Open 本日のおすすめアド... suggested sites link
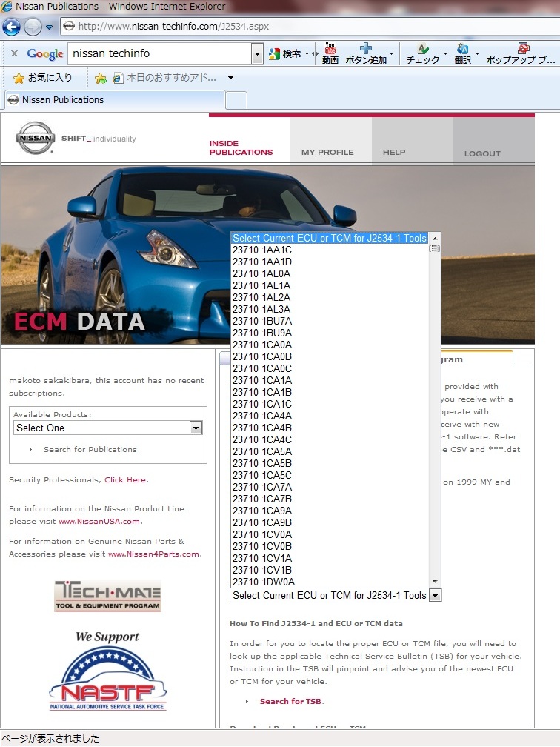Viewport: 560px width, 747px height. coord(164,78)
